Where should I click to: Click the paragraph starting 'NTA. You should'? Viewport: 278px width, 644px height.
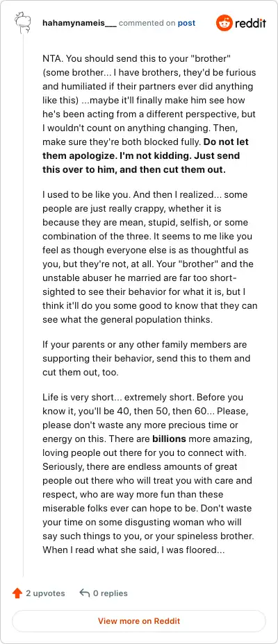coord(149,115)
